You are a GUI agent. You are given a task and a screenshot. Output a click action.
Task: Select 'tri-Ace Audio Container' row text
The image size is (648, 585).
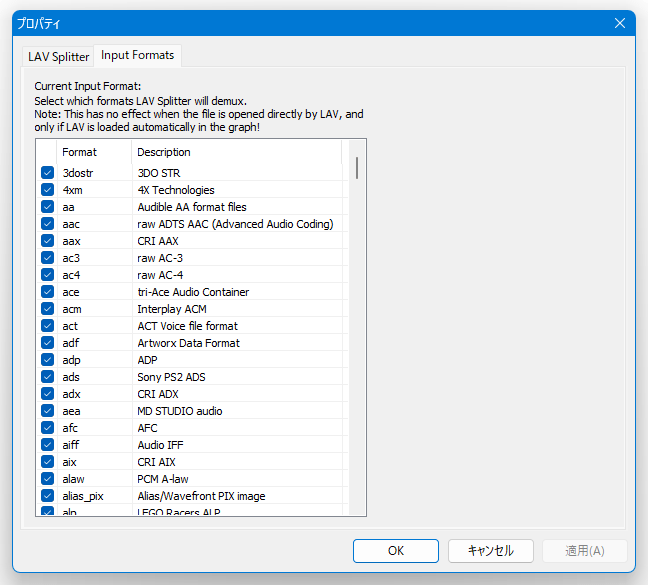193,292
